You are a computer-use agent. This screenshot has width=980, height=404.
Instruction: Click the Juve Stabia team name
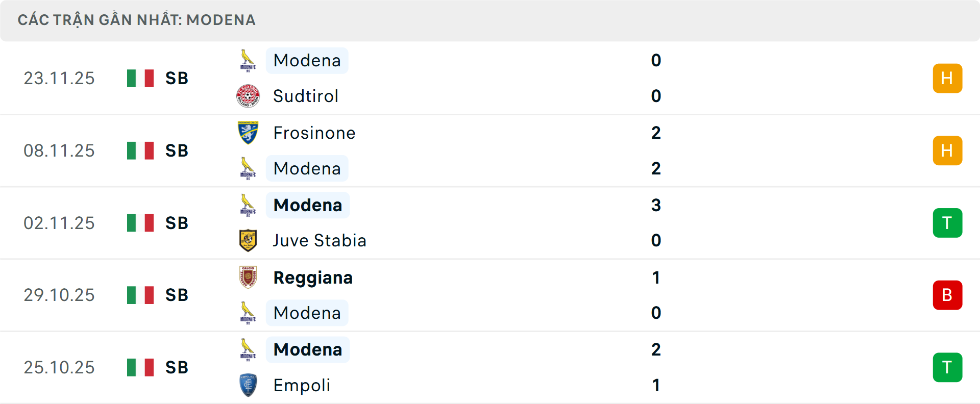319,240
